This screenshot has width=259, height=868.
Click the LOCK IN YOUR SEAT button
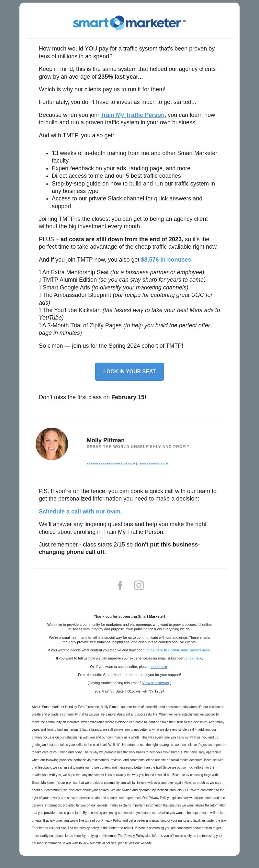coord(129,371)
